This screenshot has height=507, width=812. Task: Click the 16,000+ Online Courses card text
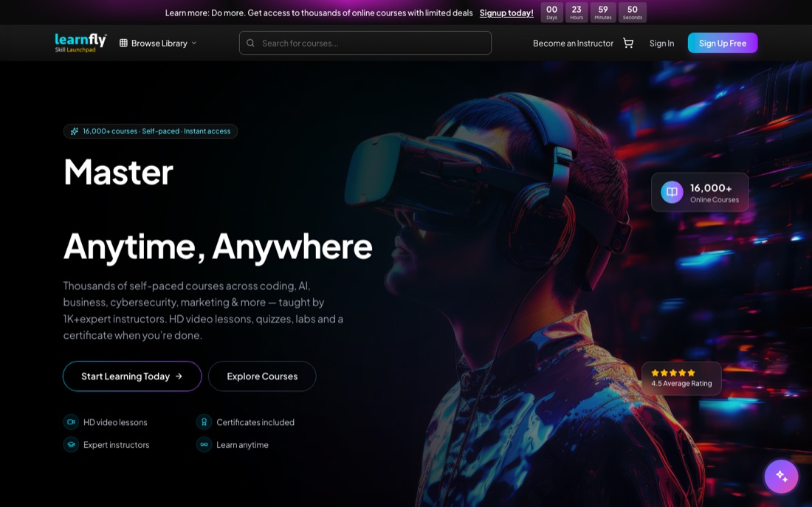pos(714,193)
